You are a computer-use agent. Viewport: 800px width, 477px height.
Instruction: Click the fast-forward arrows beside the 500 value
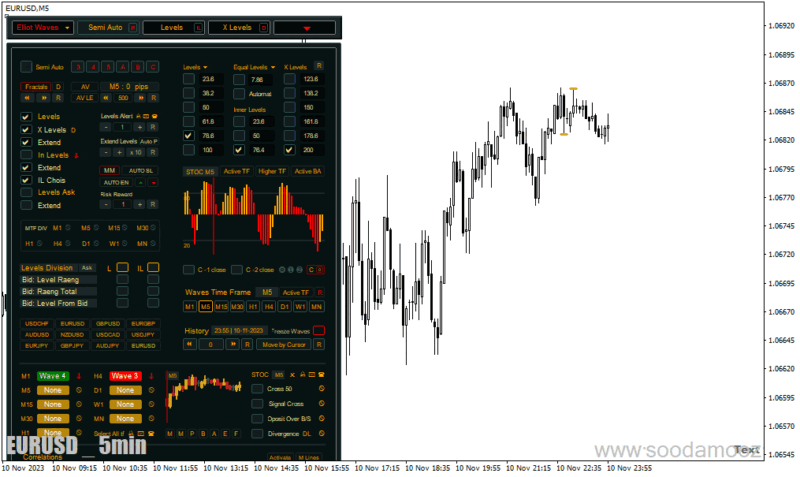point(141,98)
